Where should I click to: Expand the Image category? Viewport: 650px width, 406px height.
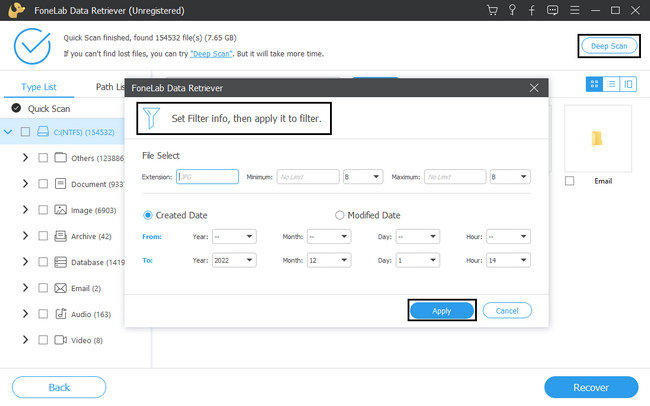coord(25,209)
